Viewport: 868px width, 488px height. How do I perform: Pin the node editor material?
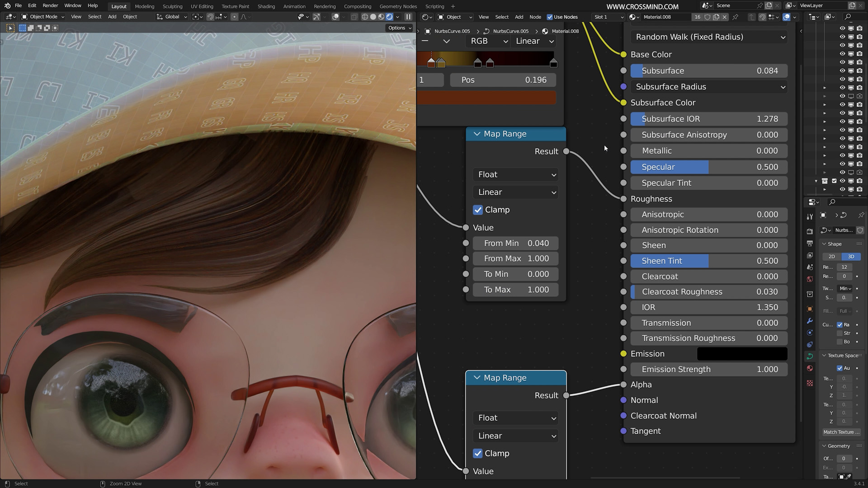pos(736,17)
